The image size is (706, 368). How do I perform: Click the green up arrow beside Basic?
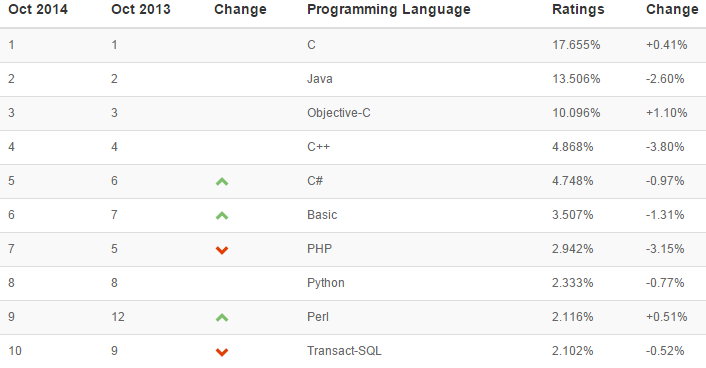click(222, 216)
